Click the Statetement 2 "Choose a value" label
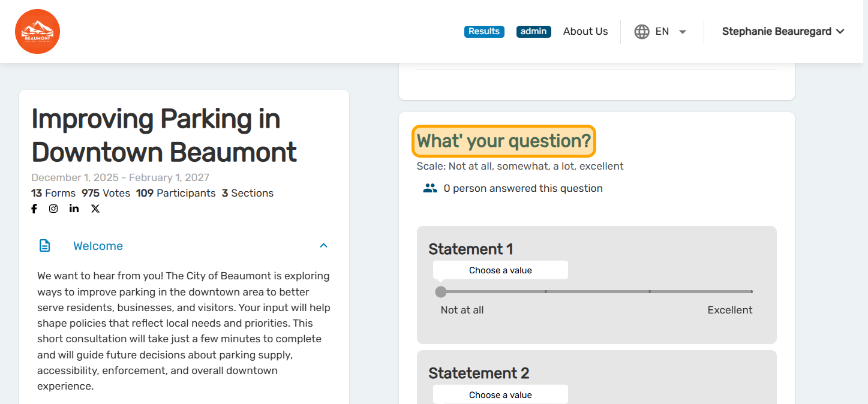The image size is (868, 404). tap(500, 395)
